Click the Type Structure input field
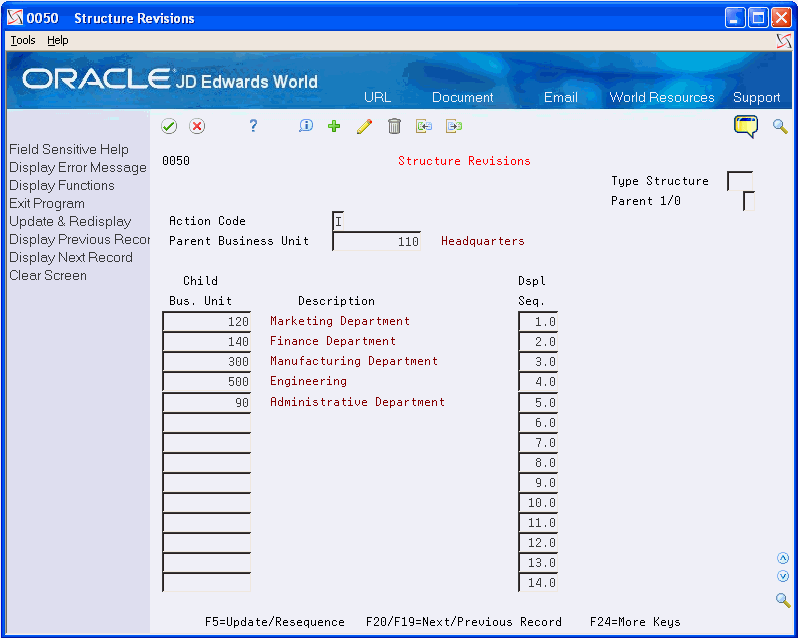This screenshot has height=638, width=798. 740,181
